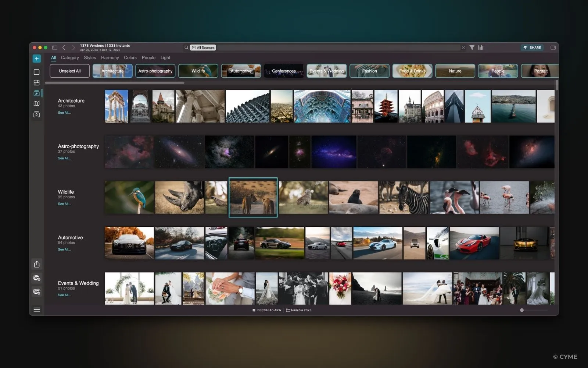The width and height of the screenshot is (588, 368).
Task: Toggle the Architecture category chip
Action: click(x=112, y=71)
